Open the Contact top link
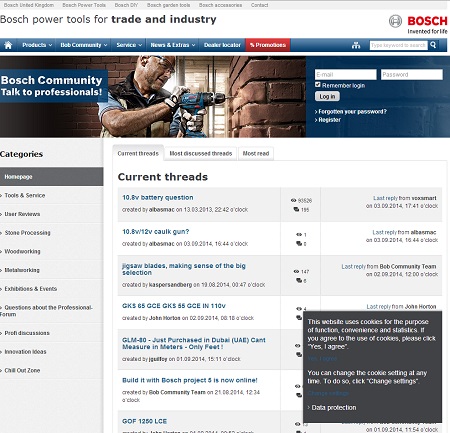 point(259,5)
